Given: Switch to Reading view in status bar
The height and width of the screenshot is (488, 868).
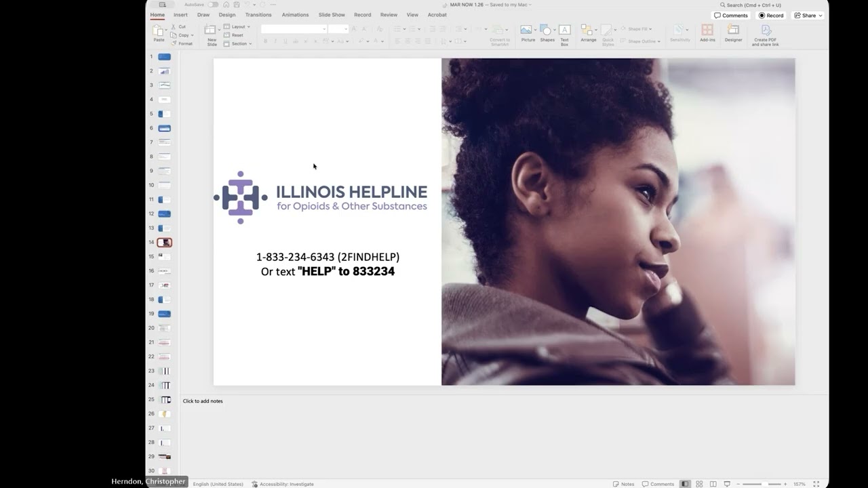Looking at the screenshot, I should coord(713,484).
